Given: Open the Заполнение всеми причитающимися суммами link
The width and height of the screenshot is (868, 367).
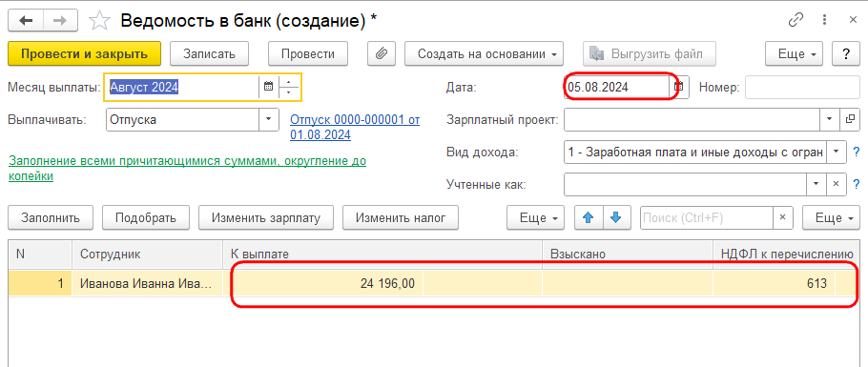Looking at the screenshot, I should 187,169.
